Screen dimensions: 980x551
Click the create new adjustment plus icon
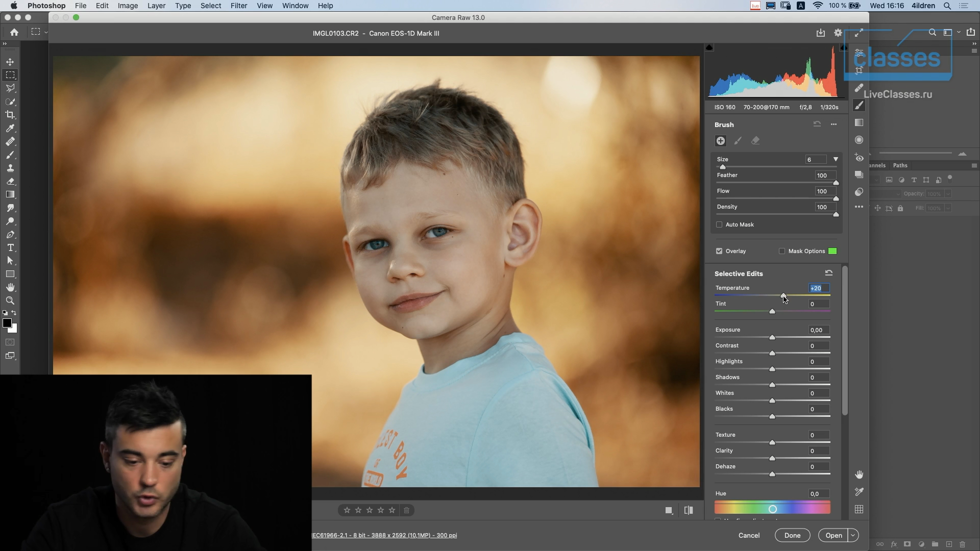(720, 141)
